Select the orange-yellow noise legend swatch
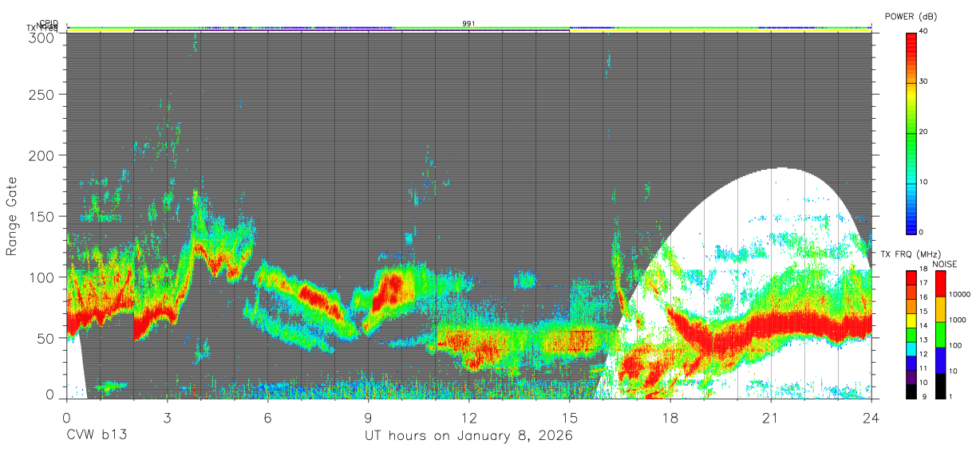The image size is (980, 452). click(942, 309)
